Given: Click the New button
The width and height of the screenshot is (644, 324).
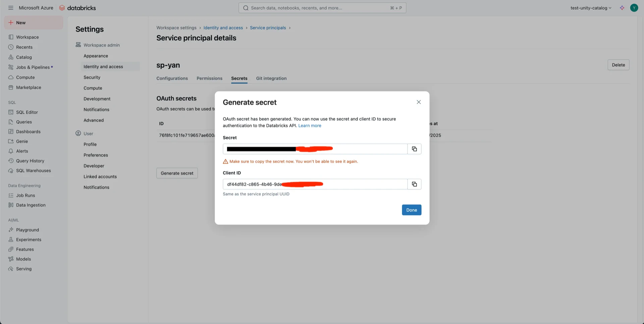Looking at the screenshot, I should (34, 22).
